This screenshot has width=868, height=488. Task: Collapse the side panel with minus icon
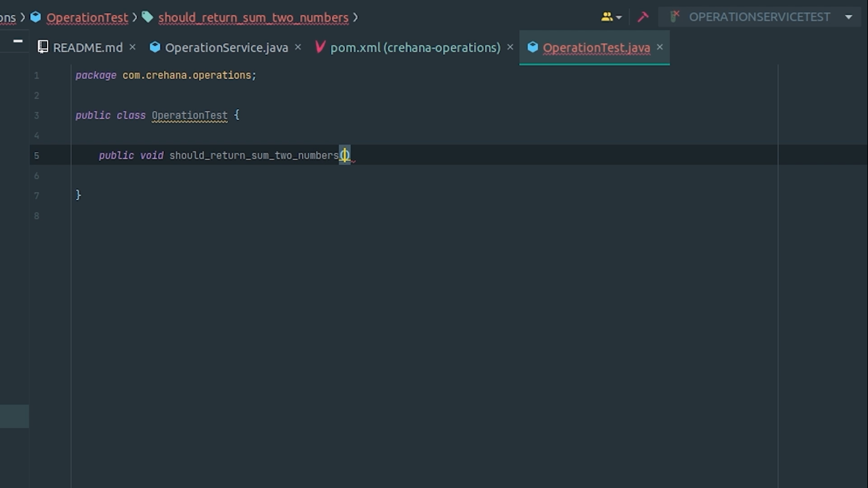tap(18, 41)
